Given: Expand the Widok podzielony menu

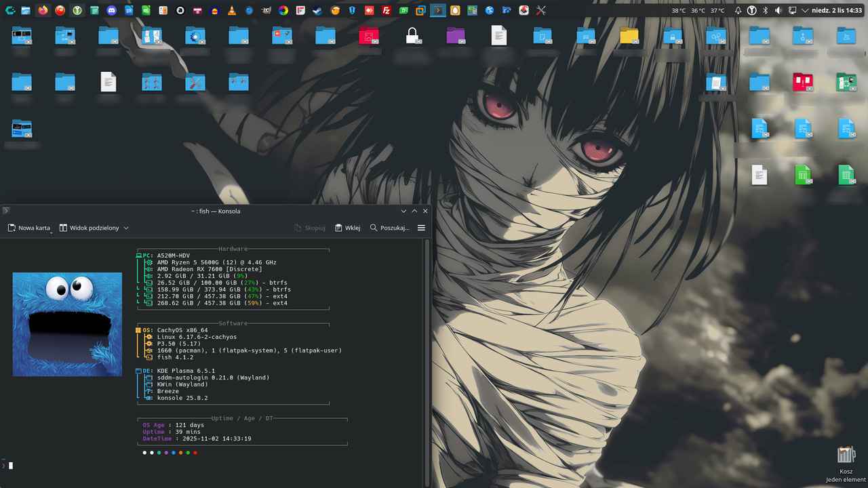Looking at the screenshot, I should (126, 228).
